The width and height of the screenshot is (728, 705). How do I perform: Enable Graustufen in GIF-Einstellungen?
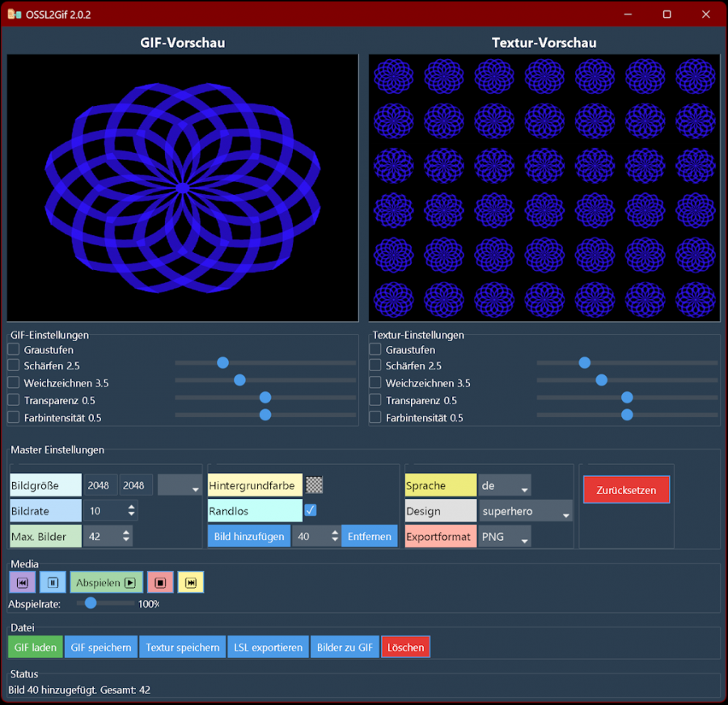14,349
